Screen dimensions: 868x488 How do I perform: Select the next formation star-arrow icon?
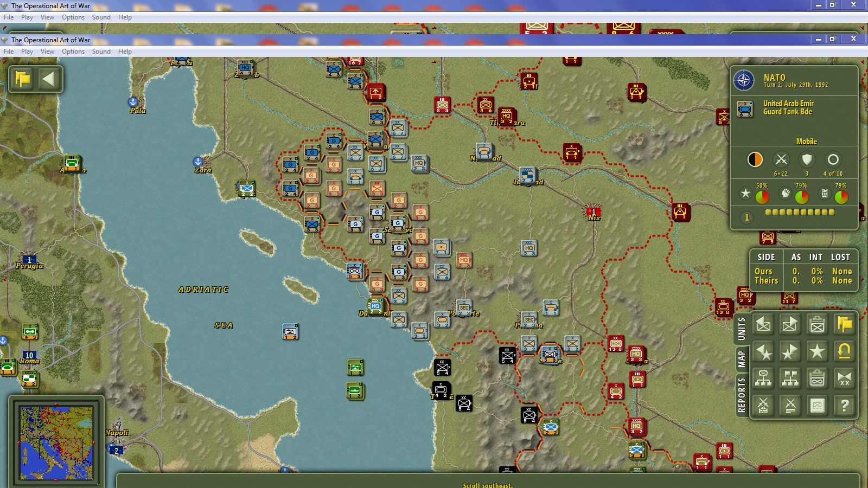pos(790,351)
